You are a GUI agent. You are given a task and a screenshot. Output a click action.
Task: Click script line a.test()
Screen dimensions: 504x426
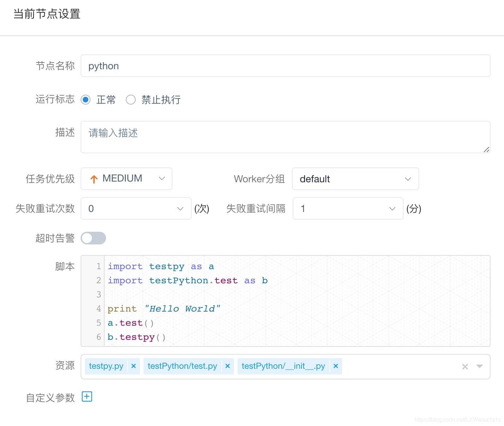pyautogui.click(x=130, y=323)
